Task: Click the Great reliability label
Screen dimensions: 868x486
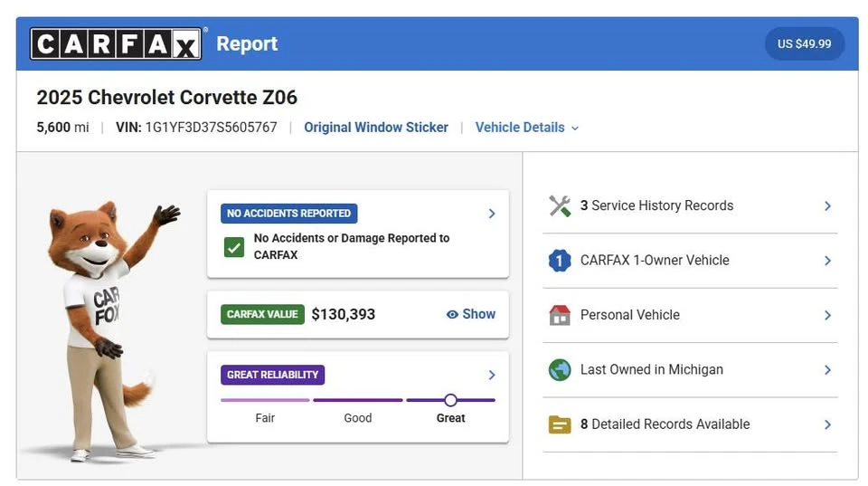Action: (x=450, y=418)
